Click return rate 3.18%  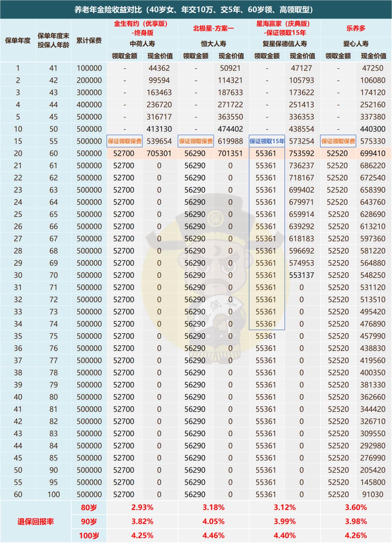(213, 507)
